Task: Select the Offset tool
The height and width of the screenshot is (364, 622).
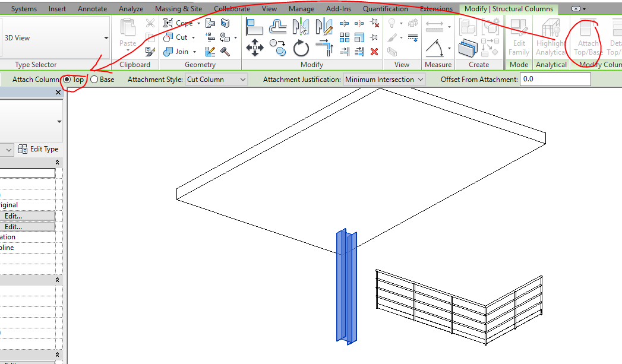Action: click(277, 26)
